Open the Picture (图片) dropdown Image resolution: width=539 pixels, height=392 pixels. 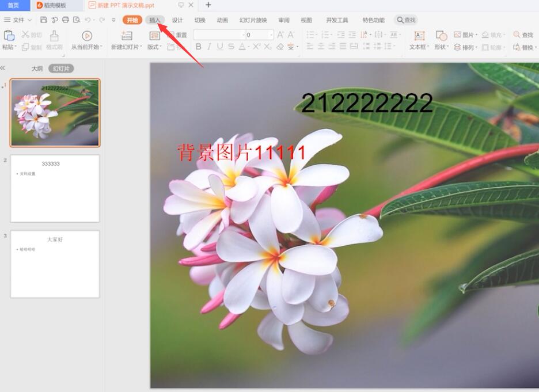[466, 35]
